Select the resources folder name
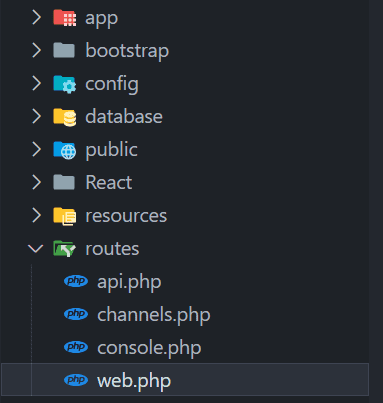383x403 pixels. tap(126, 216)
